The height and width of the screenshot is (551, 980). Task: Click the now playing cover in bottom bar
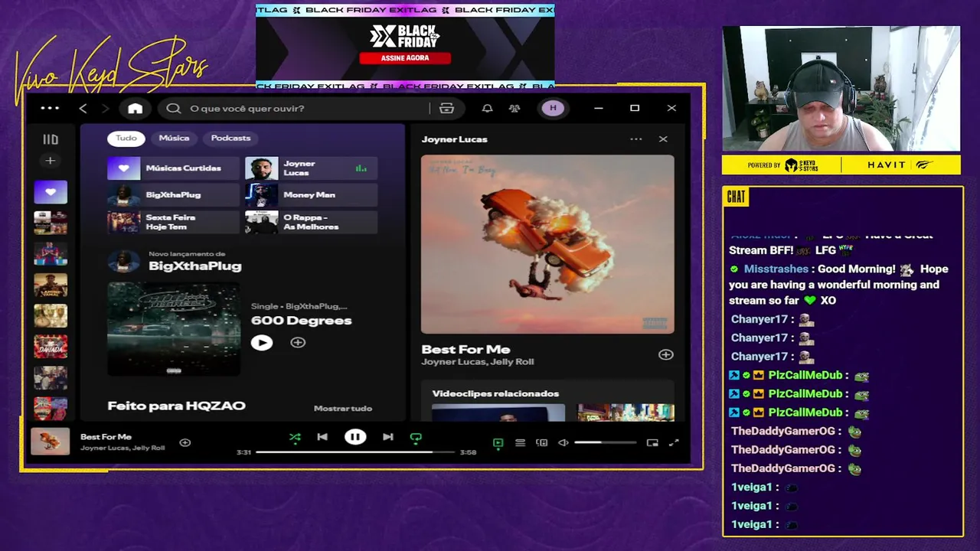tap(50, 442)
